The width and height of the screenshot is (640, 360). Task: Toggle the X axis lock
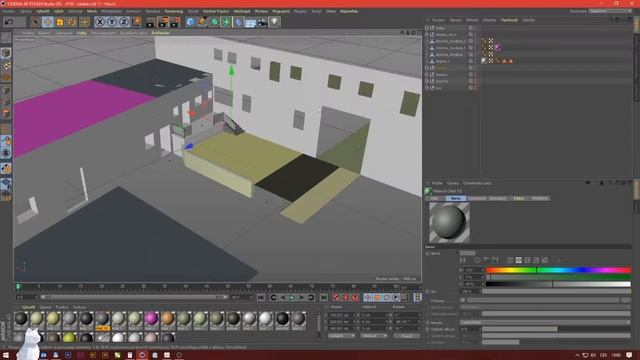pos(100,22)
